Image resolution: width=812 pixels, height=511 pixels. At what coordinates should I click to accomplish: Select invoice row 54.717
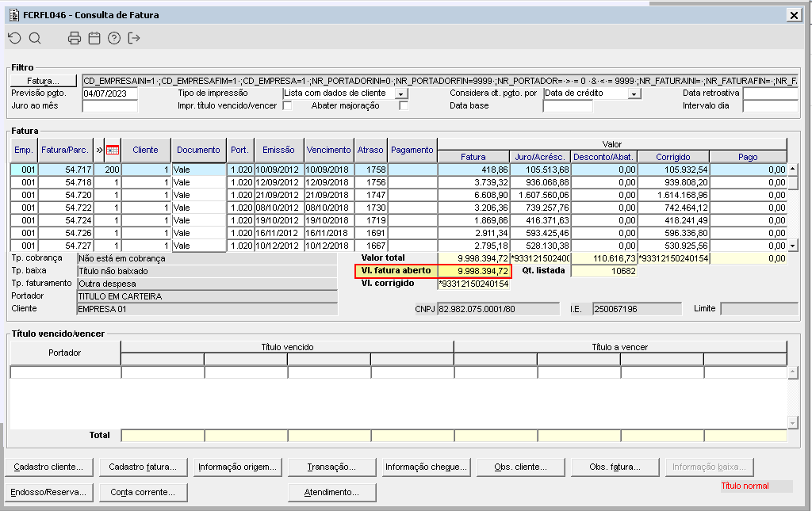(399, 170)
